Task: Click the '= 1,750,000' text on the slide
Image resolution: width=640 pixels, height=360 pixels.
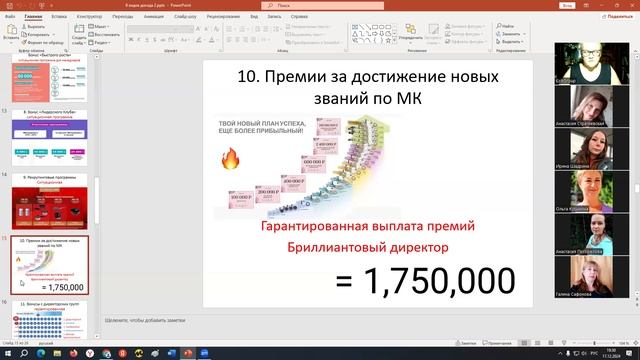Action: (x=425, y=280)
